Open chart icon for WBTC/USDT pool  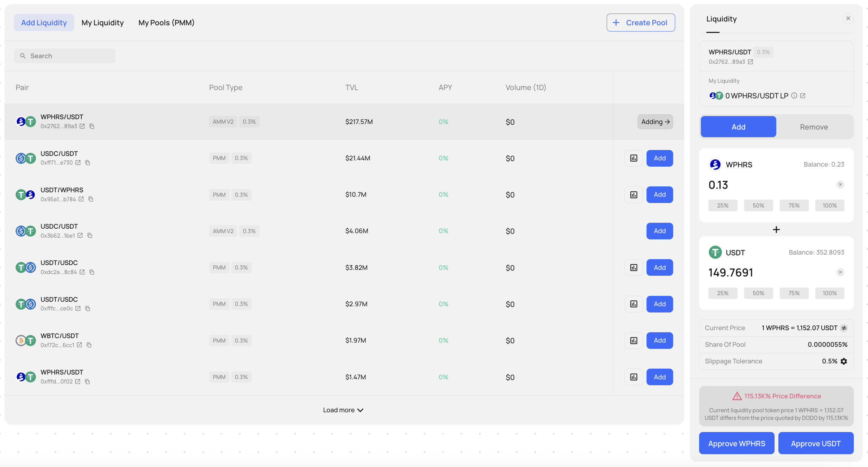click(633, 341)
